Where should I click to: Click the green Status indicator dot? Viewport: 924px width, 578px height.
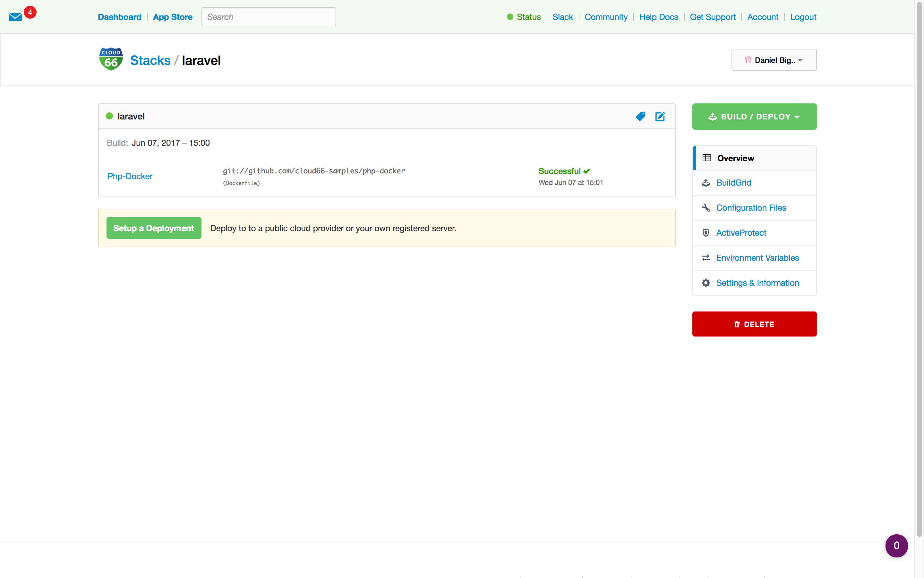[x=510, y=17]
